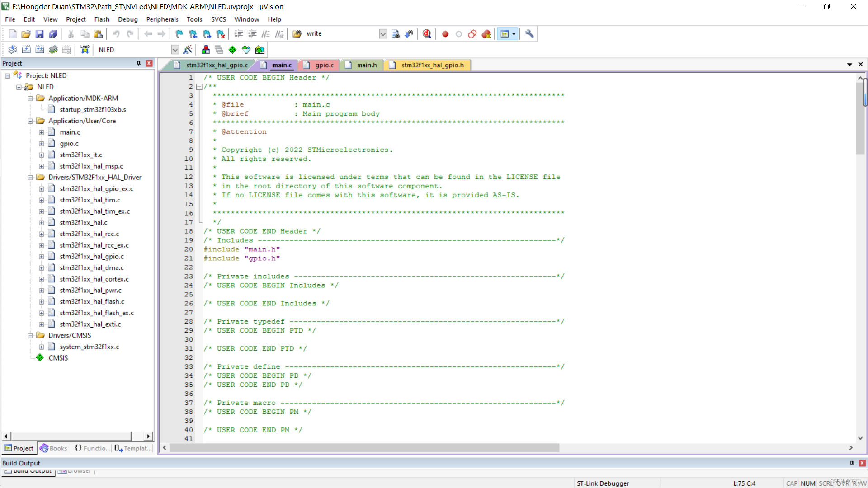This screenshot has width=868, height=488.
Task: Open the find text 'write' dropdown arrow
Action: tap(383, 34)
